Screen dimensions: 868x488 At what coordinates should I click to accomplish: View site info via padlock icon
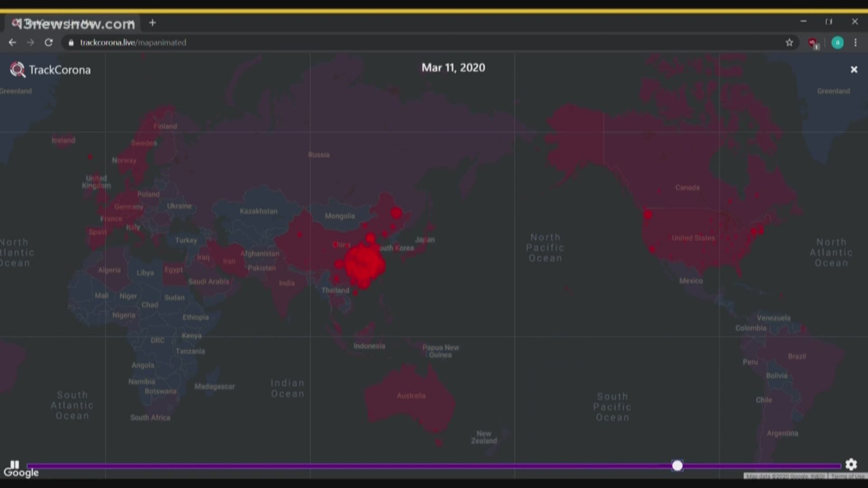[71, 42]
